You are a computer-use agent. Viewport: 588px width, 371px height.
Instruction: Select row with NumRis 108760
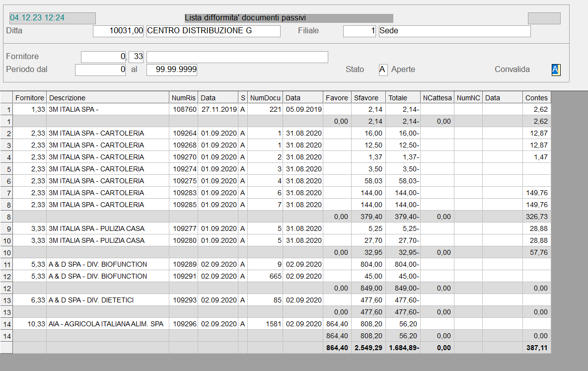[184, 109]
